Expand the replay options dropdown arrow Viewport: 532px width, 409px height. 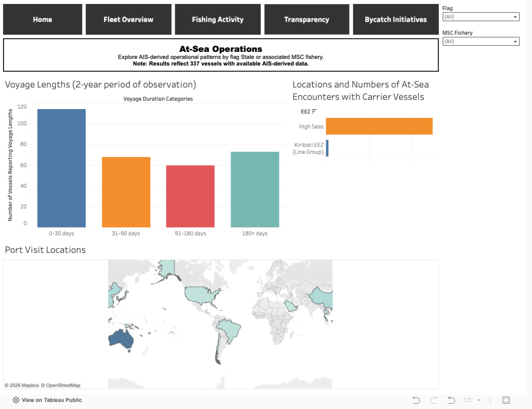point(479,400)
